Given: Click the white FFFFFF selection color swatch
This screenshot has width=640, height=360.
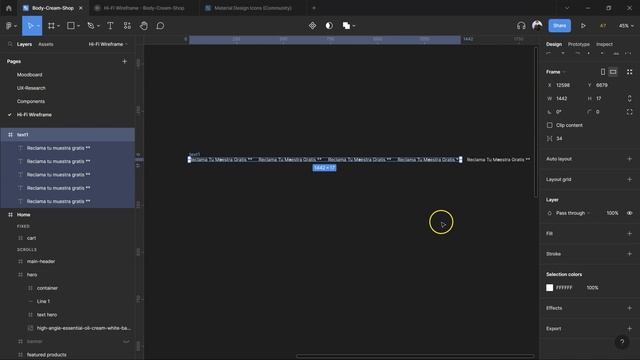Looking at the screenshot, I should 549,288.
